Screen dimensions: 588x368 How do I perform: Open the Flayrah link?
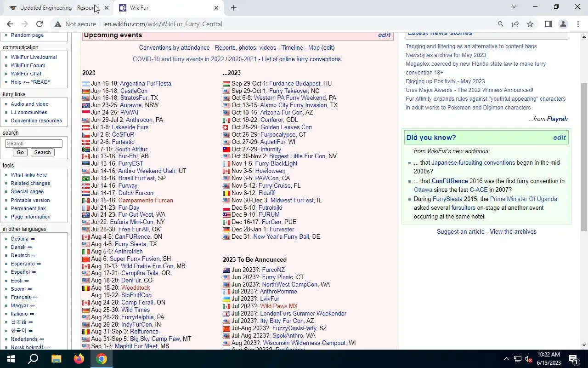tap(557, 119)
